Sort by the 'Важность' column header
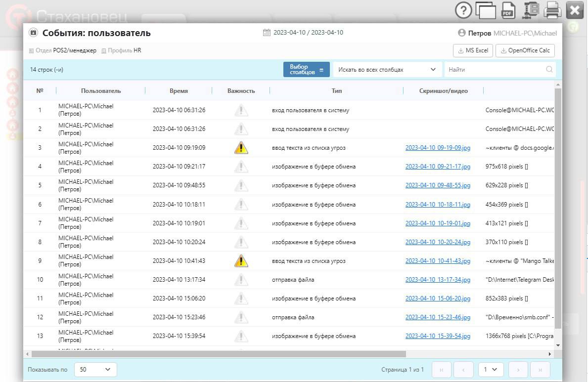The height and width of the screenshot is (382, 588). pyautogui.click(x=241, y=91)
